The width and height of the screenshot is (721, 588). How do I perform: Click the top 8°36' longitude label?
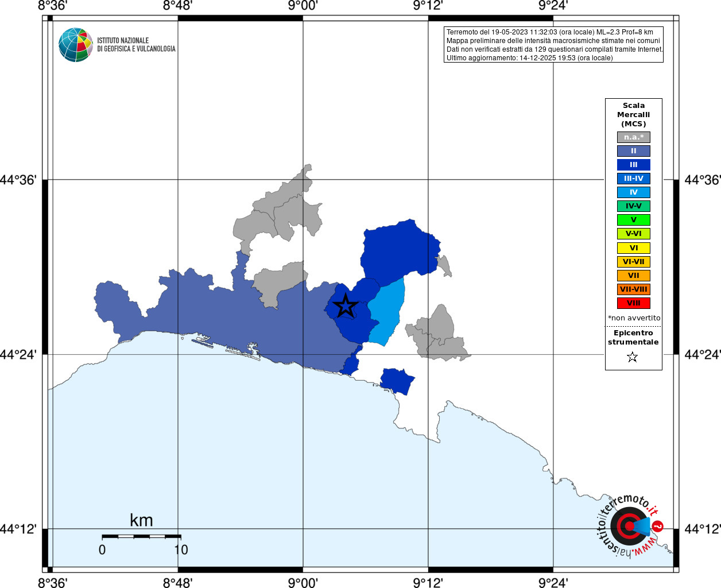pyautogui.click(x=52, y=6)
